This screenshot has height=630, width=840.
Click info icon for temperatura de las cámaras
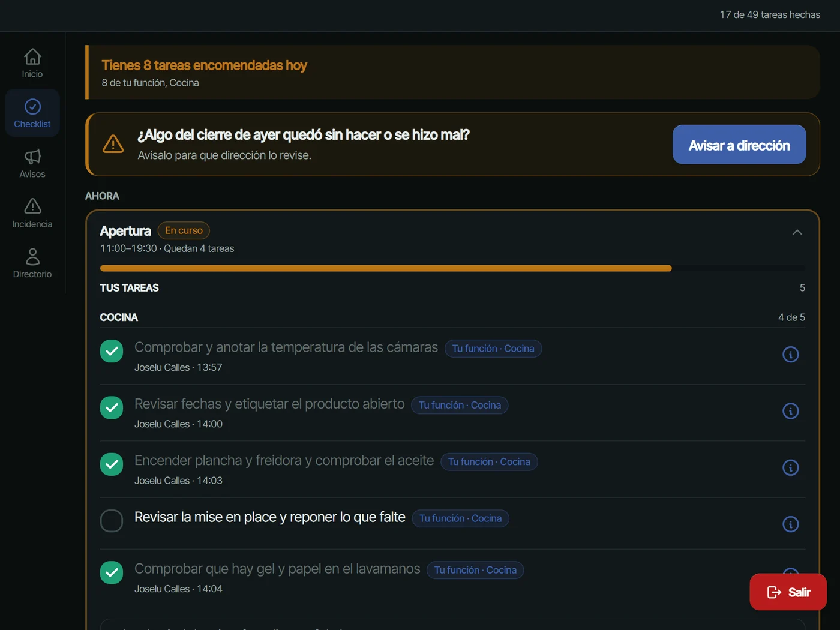791,355
